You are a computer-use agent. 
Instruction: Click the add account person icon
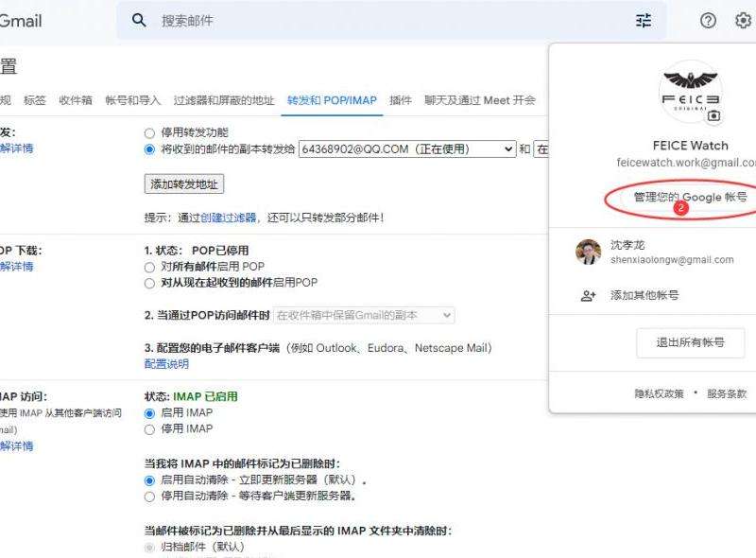coord(588,295)
